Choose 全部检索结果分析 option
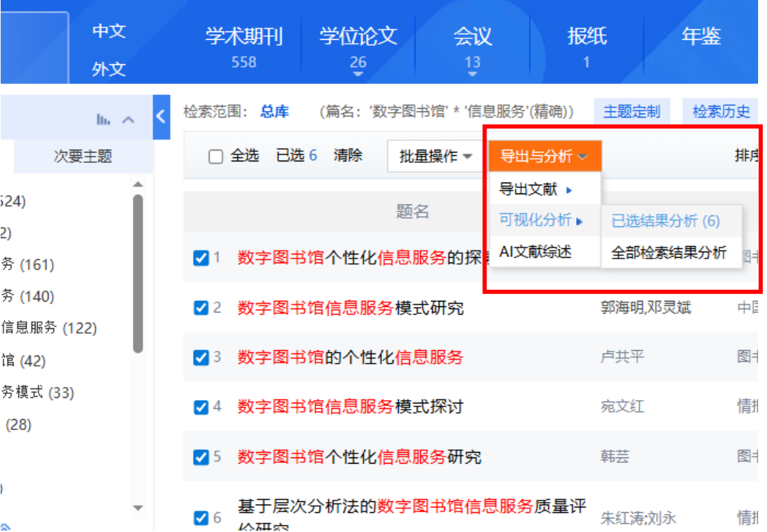 coord(668,252)
